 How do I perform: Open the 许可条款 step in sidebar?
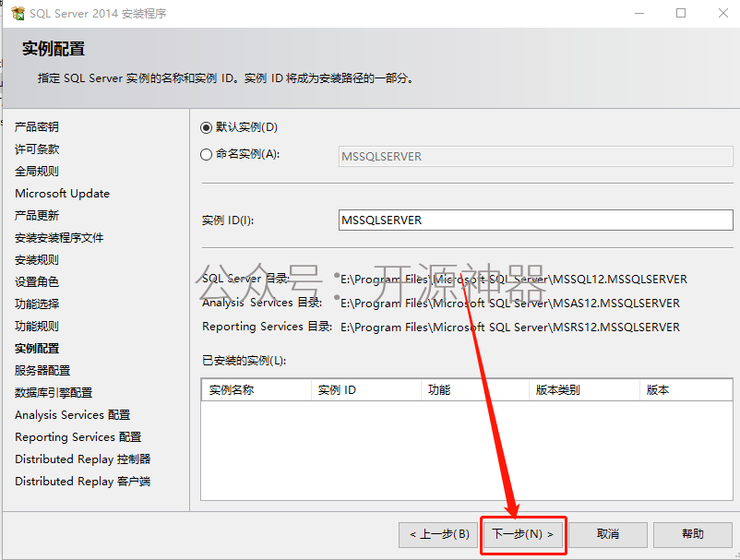coord(37,149)
